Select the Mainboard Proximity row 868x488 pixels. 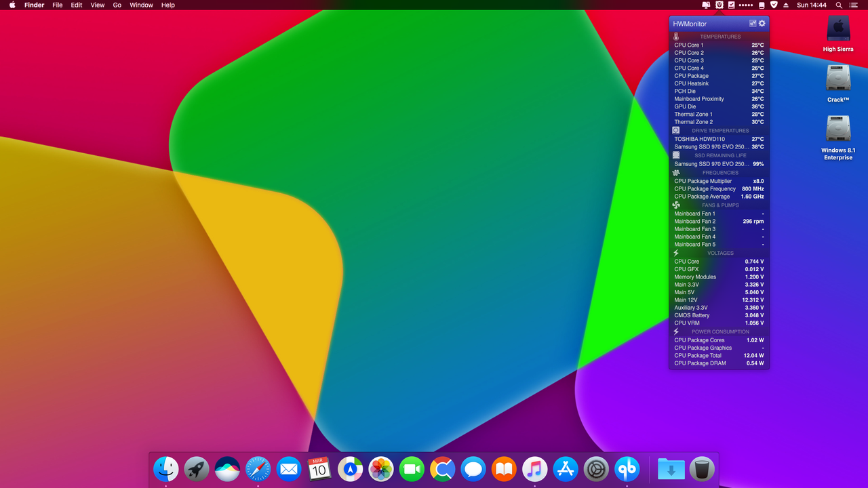[719, 99]
